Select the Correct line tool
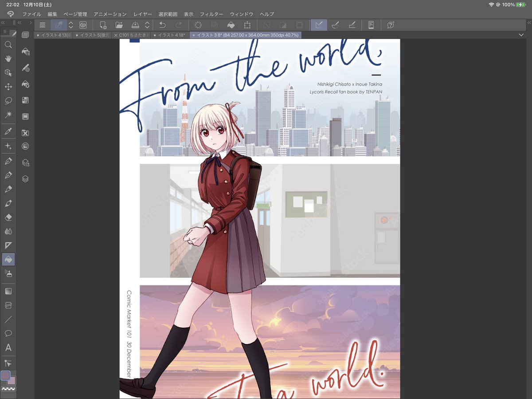 pos(8,363)
